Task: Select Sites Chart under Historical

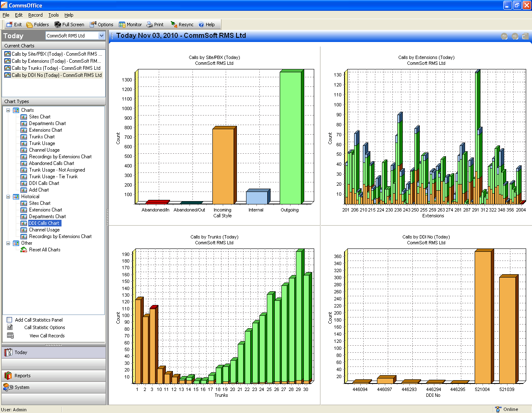Action: click(x=39, y=203)
